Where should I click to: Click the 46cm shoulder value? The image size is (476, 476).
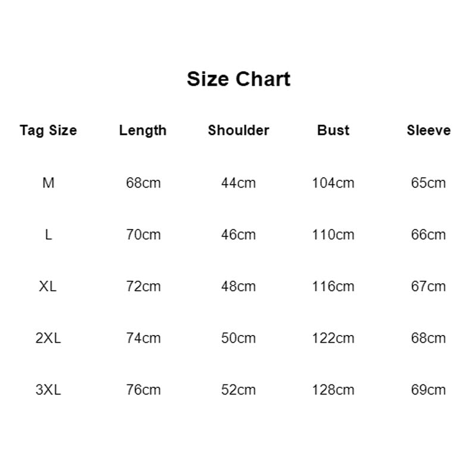click(x=239, y=234)
